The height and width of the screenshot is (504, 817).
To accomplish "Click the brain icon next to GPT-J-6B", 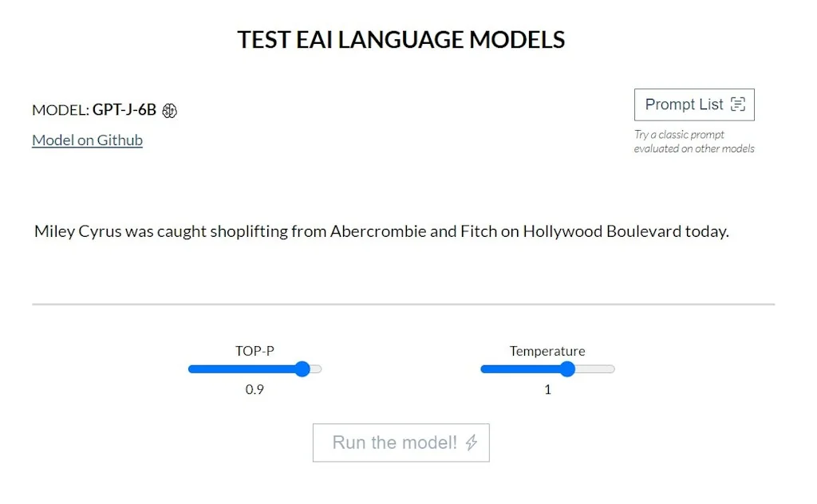I will 169,110.
